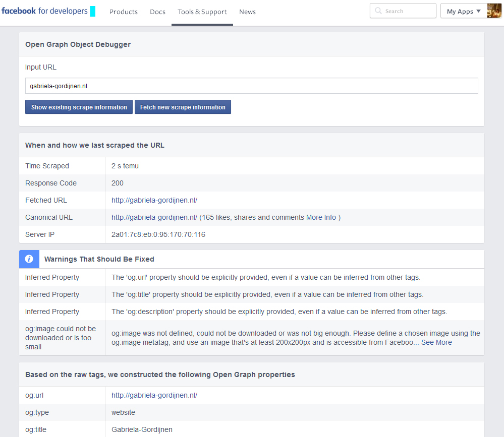The image size is (504, 437).
Task: Click the Input URL label
Action: pyautogui.click(x=41, y=67)
